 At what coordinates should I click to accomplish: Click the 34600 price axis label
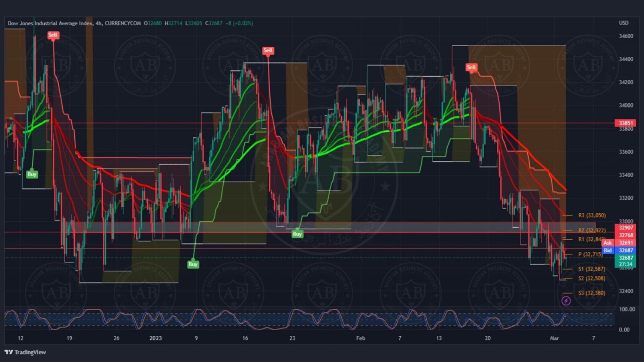coord(626,36)
